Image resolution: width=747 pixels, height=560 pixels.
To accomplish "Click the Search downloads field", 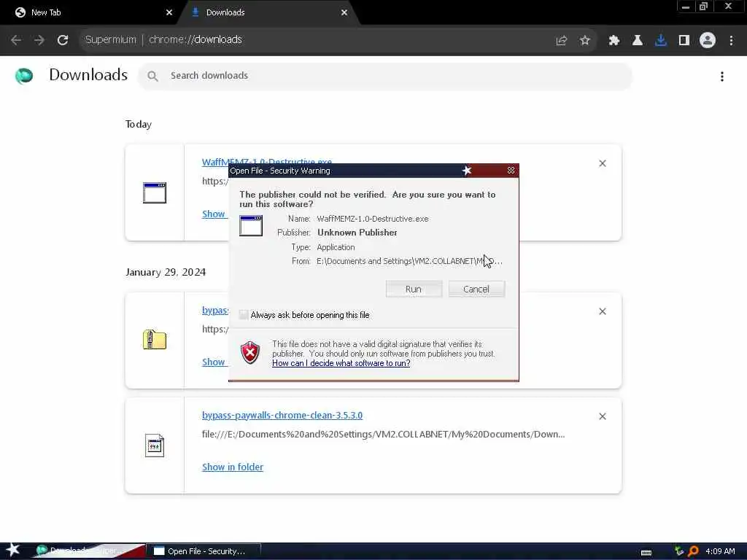I will (385, 76).
